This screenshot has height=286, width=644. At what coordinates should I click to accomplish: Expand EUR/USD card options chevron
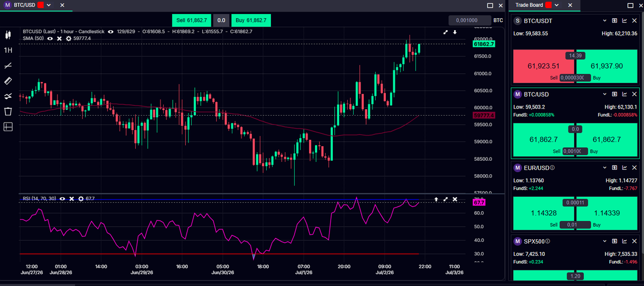[x=605, y=168]
